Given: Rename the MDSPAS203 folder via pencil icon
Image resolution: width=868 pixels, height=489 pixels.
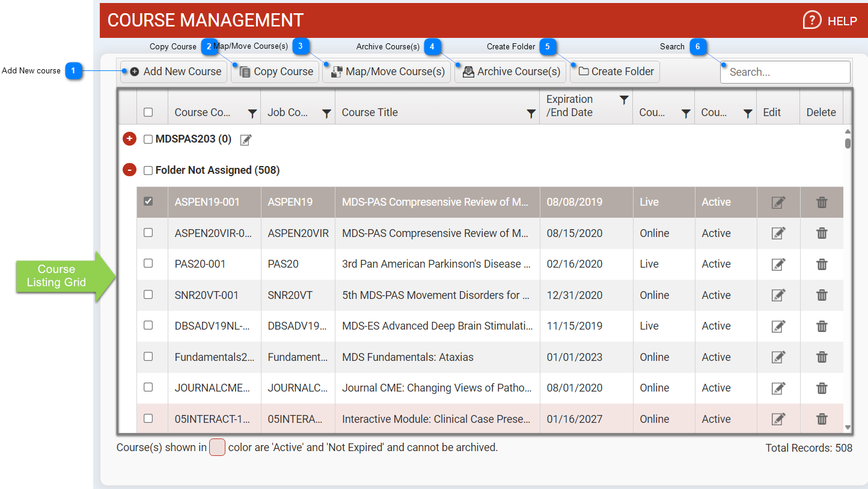Looking at the screenshot, I should coord(246,140).
